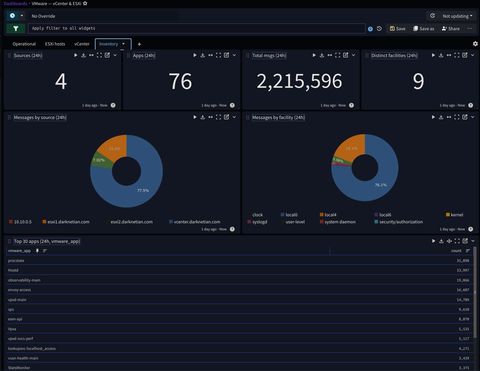Run the Sources (24h) widget play icon

coord(75,55)
